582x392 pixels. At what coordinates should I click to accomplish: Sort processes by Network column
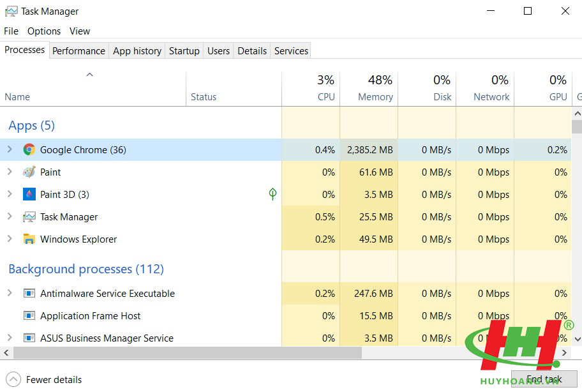pyautogui.click(x=485, y=89)
